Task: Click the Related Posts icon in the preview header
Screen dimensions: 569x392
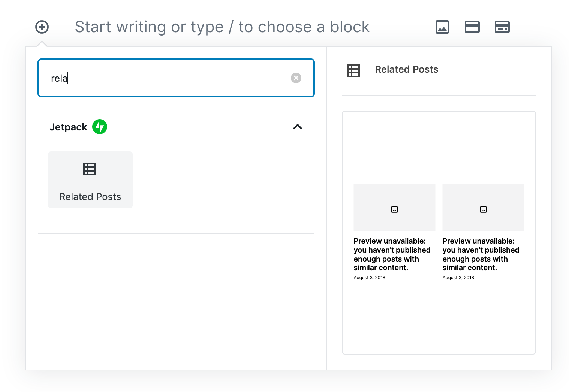Action: click(x=353, y=70)
